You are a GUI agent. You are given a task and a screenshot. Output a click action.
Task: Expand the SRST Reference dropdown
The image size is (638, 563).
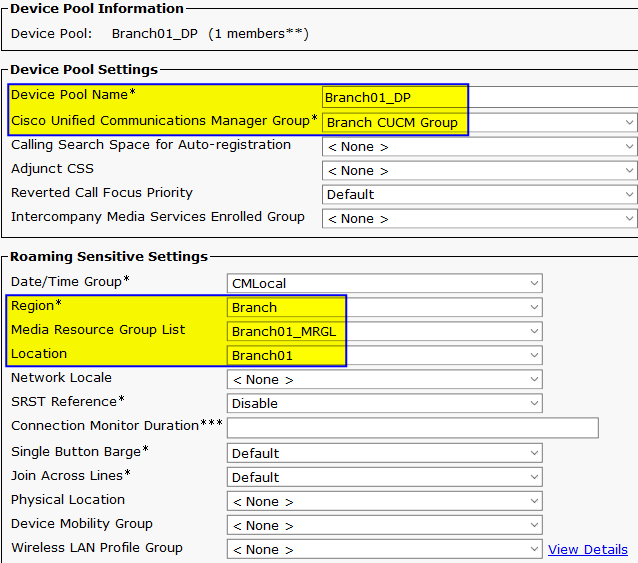point(385,403)
